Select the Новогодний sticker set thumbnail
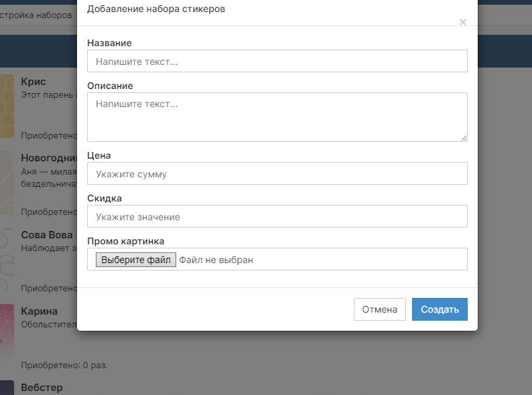The height and width of the screenshot is (395, 532). 7,182
